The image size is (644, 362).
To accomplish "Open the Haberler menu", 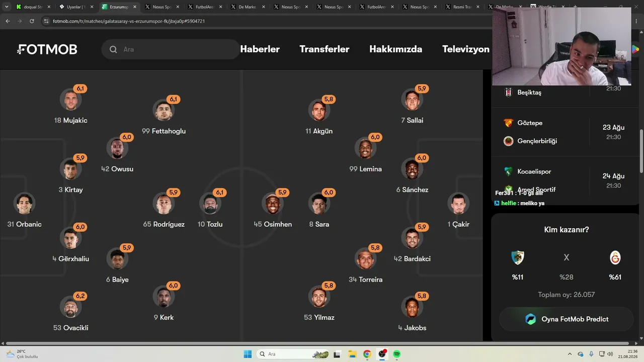I will coord(260,49).
